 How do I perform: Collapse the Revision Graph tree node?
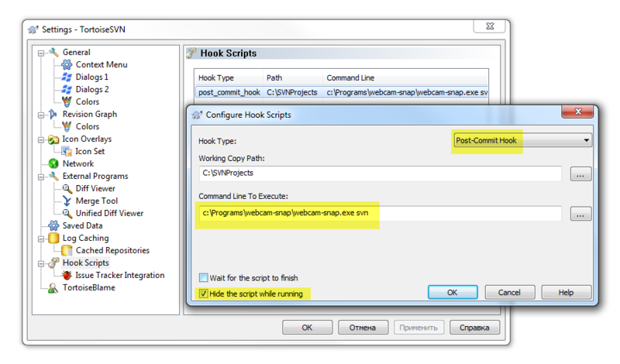pos(41,115)
